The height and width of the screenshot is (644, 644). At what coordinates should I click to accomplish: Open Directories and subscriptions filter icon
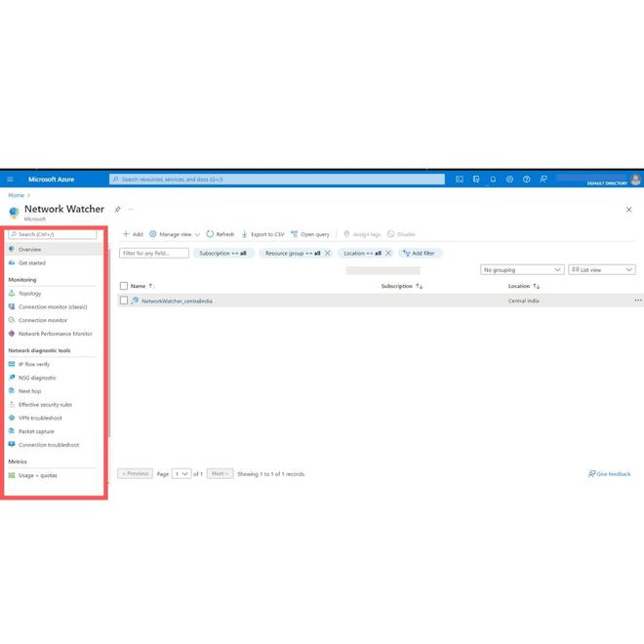[476, 180]
